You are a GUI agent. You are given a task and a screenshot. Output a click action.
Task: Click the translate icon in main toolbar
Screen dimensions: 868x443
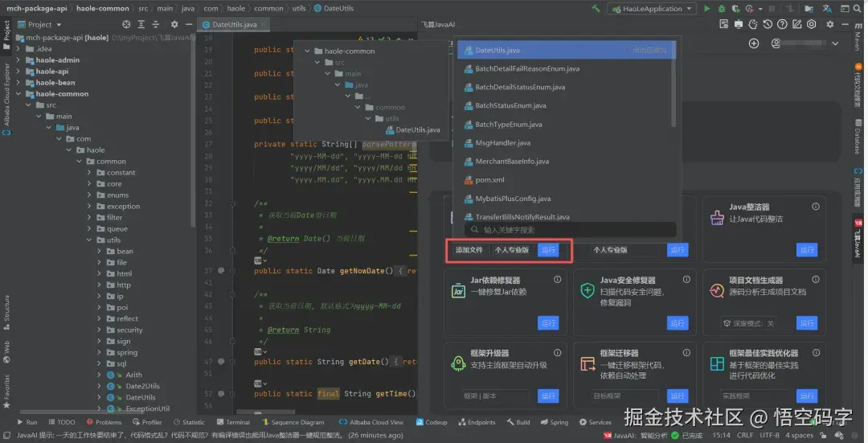(827, 8)
